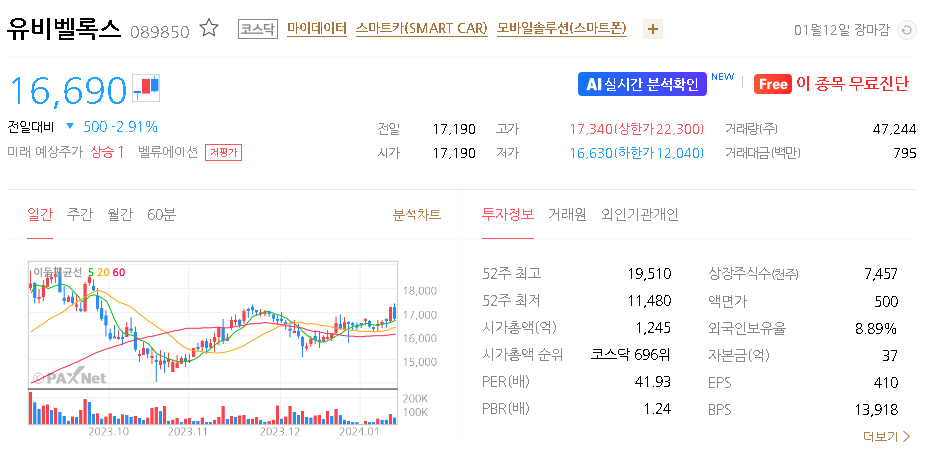Click the 60-day moving average legend
Image resolution: width=936 pixels, height=460 pixels.
[x=119, y=272]
